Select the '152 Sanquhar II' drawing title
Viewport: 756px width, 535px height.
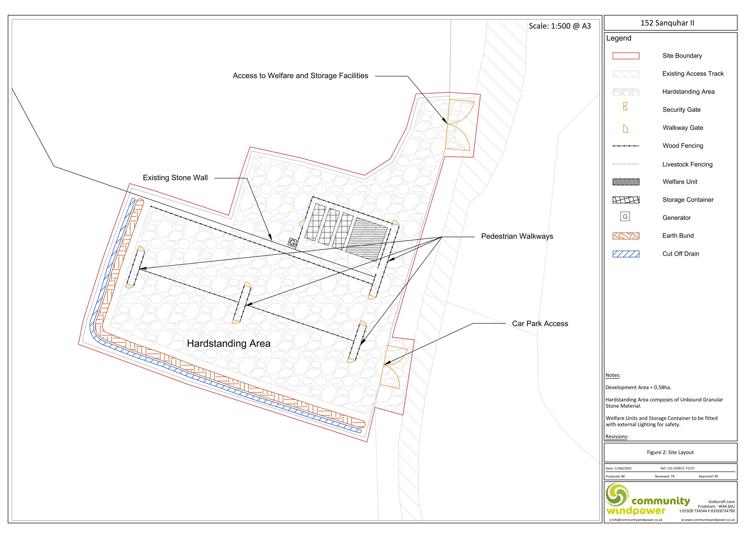[667, 23]
